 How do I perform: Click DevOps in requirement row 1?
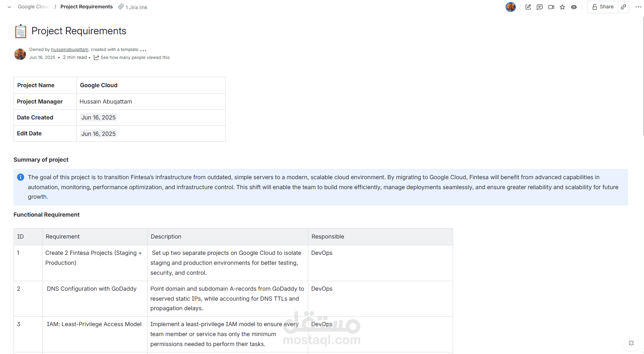pos(322,253)
